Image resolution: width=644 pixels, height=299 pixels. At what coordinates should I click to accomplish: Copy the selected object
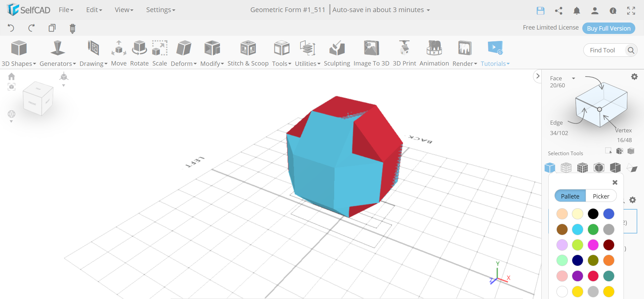coord(52,28)
